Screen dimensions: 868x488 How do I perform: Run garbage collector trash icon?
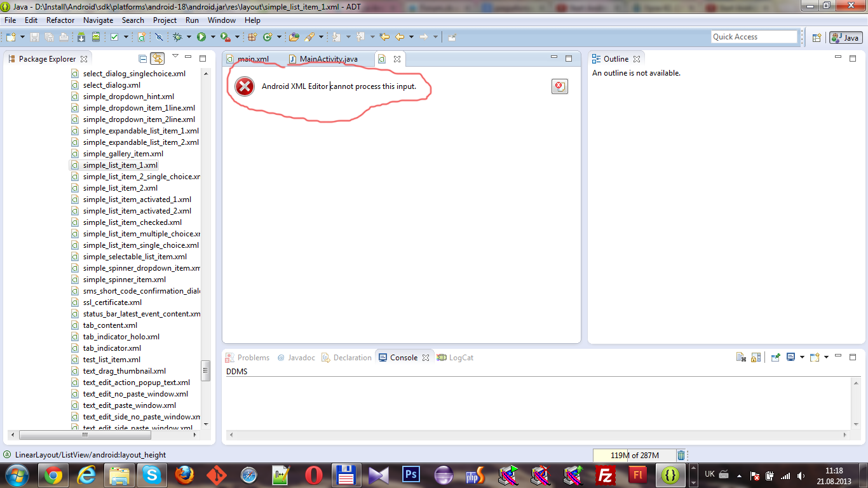coord(681,455)
